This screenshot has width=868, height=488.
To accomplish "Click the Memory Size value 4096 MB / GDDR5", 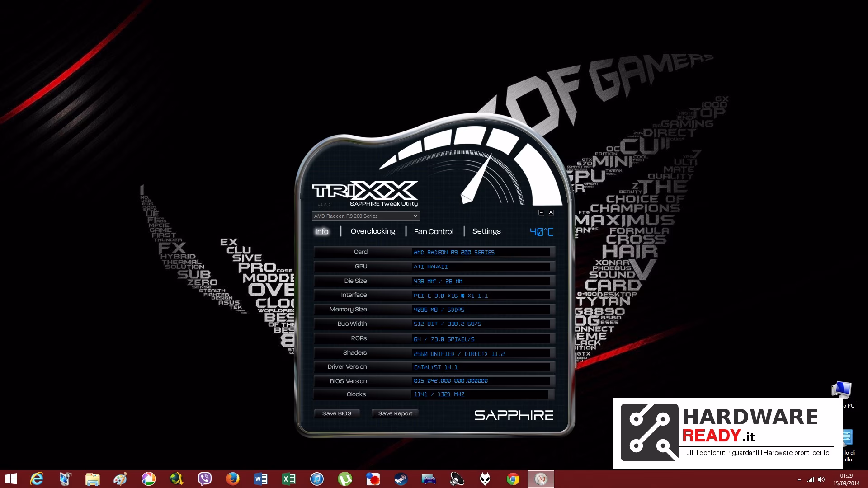I will tap(439, 310).
